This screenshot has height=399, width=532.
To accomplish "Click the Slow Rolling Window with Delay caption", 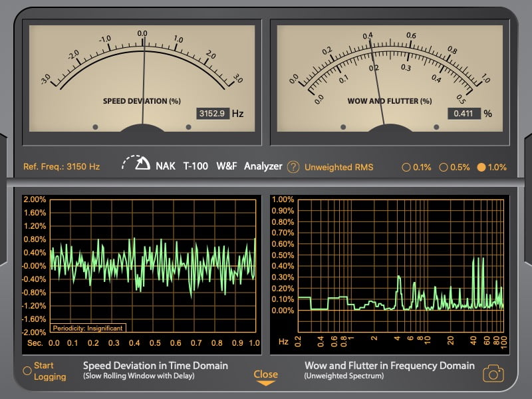I will [x=139, y=376].
